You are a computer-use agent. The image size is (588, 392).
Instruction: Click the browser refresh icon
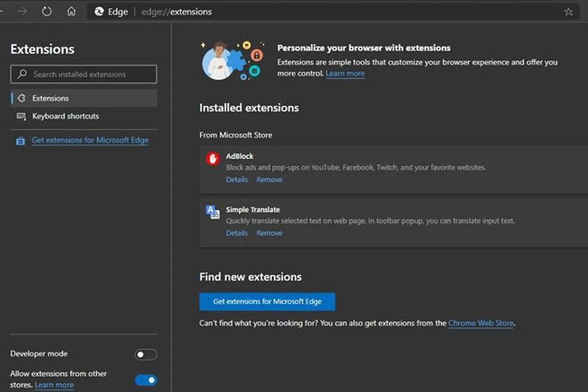pyautogui.click(x=46, y=12)
